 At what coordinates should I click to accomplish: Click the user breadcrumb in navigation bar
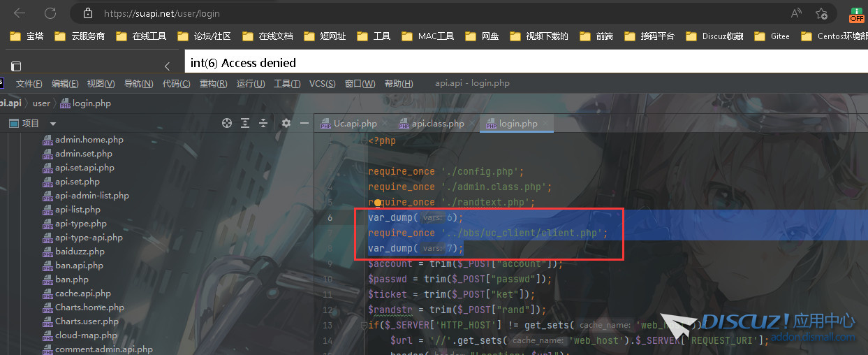41,103
